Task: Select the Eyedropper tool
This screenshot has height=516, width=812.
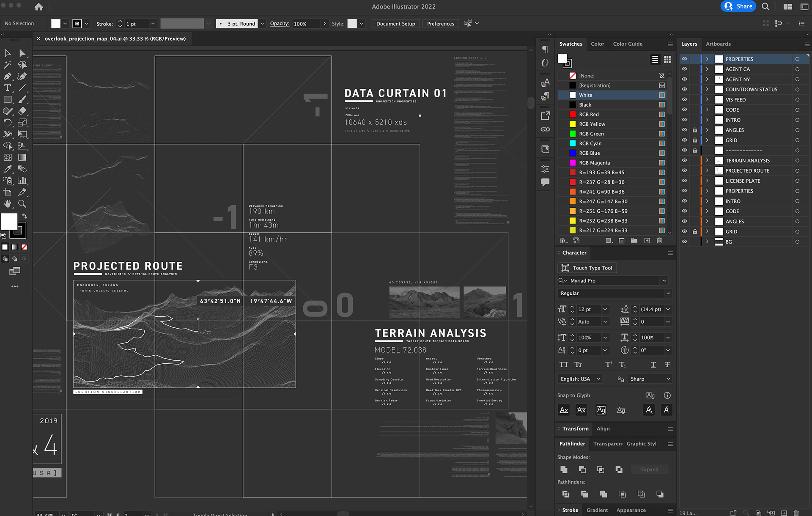Action: (8, 169)
